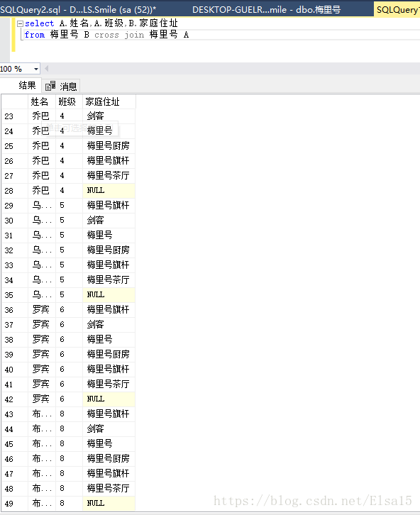Click class value 8 in row 43
420x515 pixels.
[70, 414]
